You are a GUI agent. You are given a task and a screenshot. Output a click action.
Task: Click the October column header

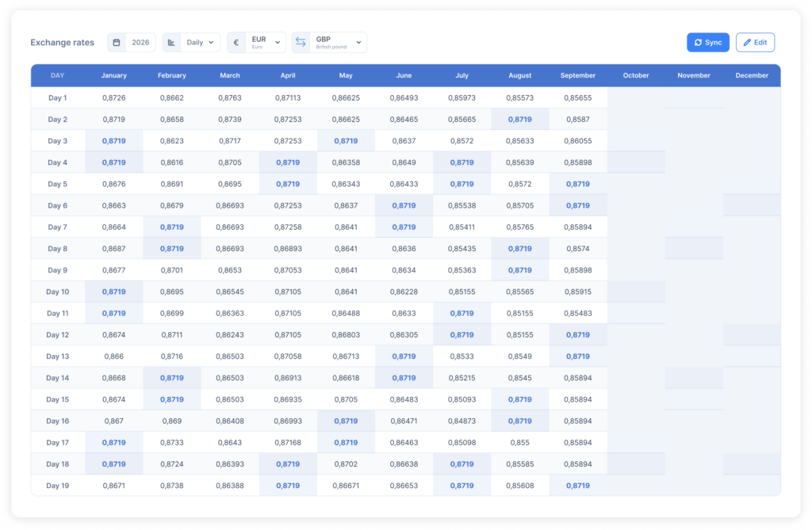tap(636, 75)
